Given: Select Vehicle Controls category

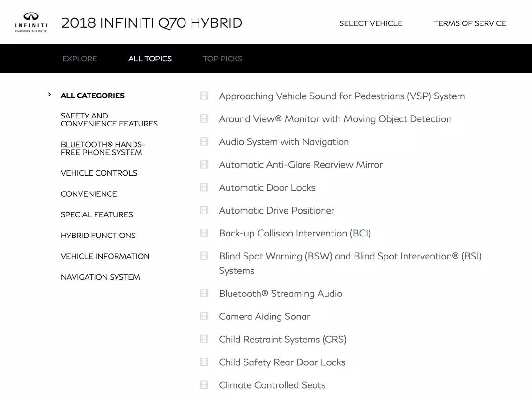Looking at the screenshot, I should click(99, 173).
